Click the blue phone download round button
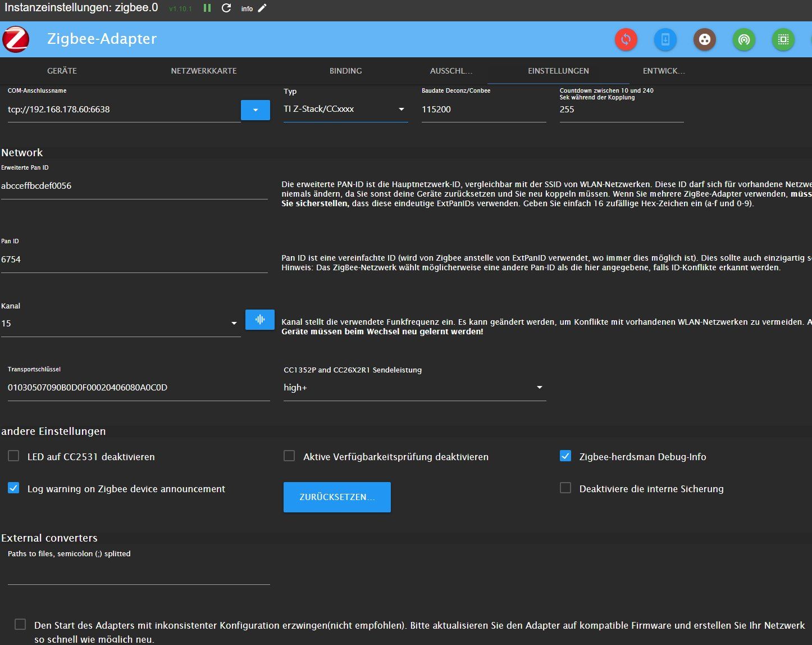812x645 pixels. (x=665, y=39)
